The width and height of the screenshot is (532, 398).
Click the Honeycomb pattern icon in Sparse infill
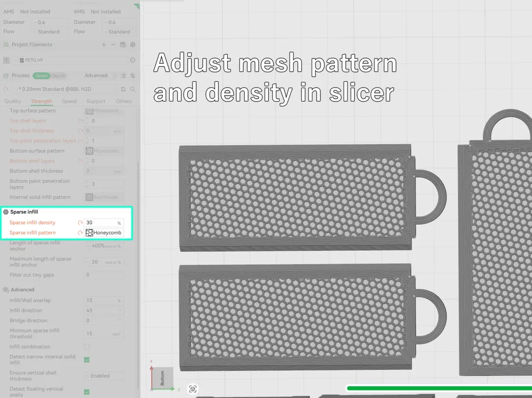[x=89, y=232]
